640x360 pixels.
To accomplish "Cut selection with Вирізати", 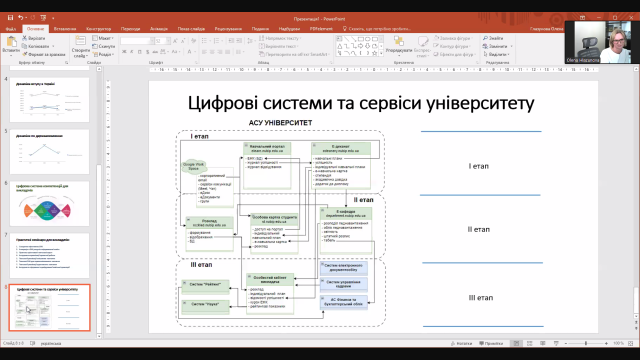I will [34, 38].
